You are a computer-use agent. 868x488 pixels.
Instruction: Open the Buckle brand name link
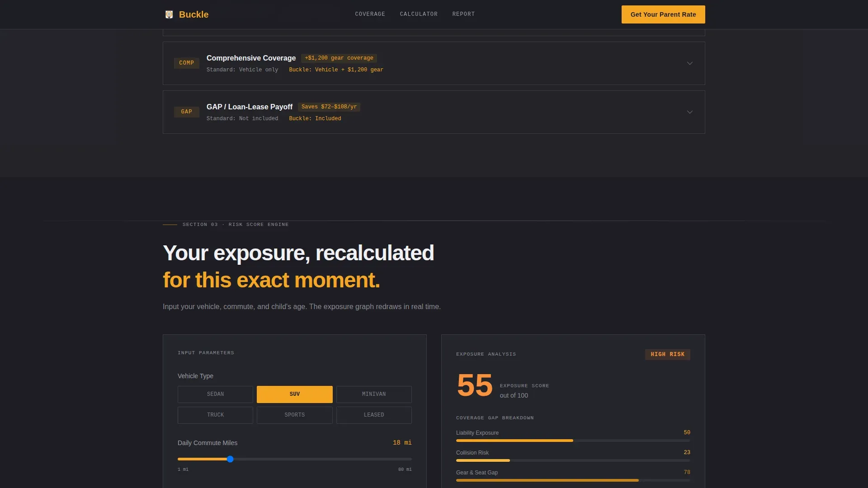(193, 14)
